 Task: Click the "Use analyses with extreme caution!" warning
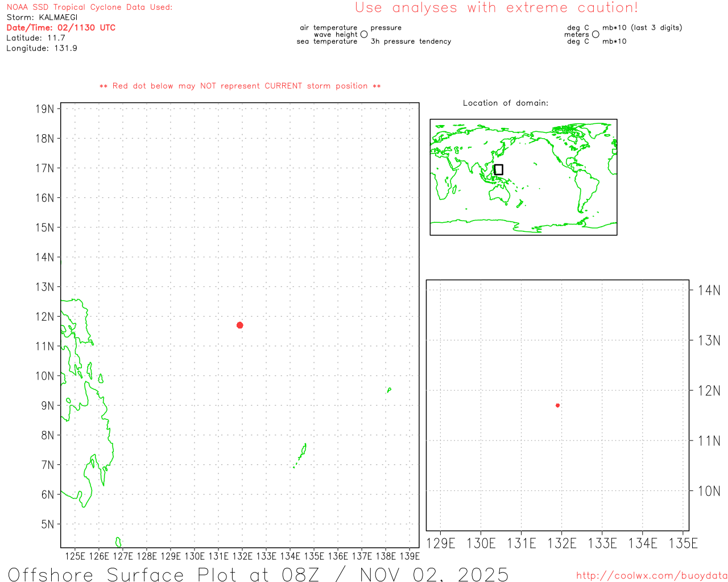(x=496, y=8)
